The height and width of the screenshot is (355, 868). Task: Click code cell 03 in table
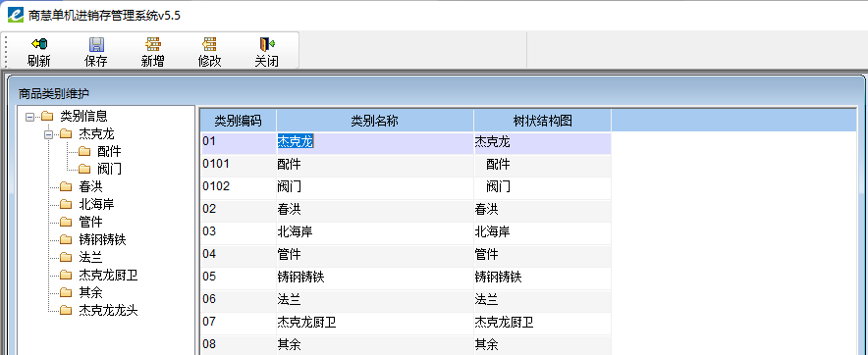tap(238, 234)
